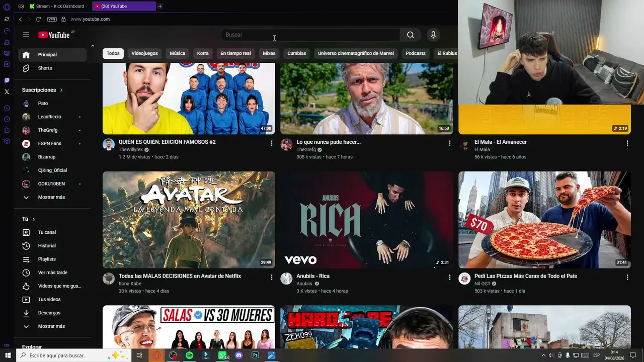644x362 pixels.
Task: Open Tus videos in the sidebar
Action: (52, 299)
